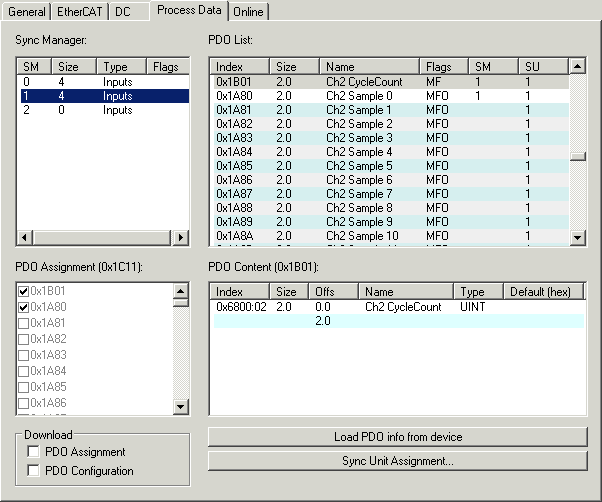602x502 pixels.
Task: Click PDO Content Offs column header
Action: (333, 292)
